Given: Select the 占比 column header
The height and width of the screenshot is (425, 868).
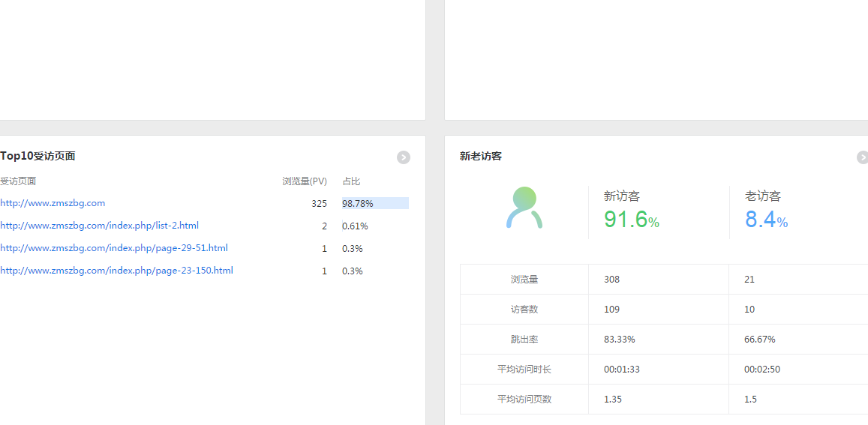Looking at the screenshot, I should 351,181.
